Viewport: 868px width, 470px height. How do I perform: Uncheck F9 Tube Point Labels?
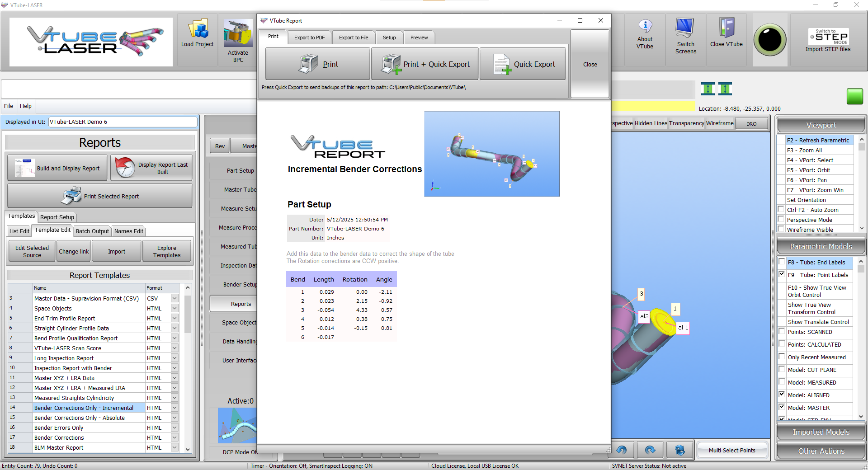pyautogui.click(x=782, y=274)
